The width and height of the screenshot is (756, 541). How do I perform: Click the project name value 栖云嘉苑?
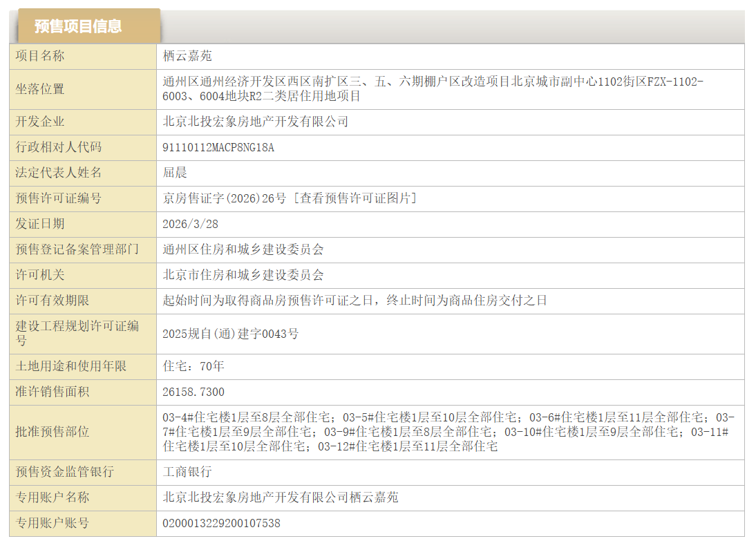pyautogui.click(x=187, y=56)
